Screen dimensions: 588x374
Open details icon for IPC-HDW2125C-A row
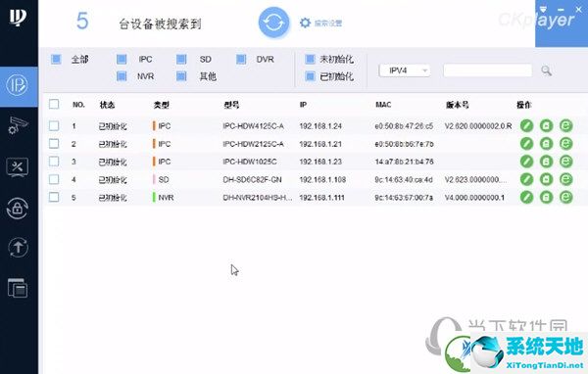(x=546, y=144)
